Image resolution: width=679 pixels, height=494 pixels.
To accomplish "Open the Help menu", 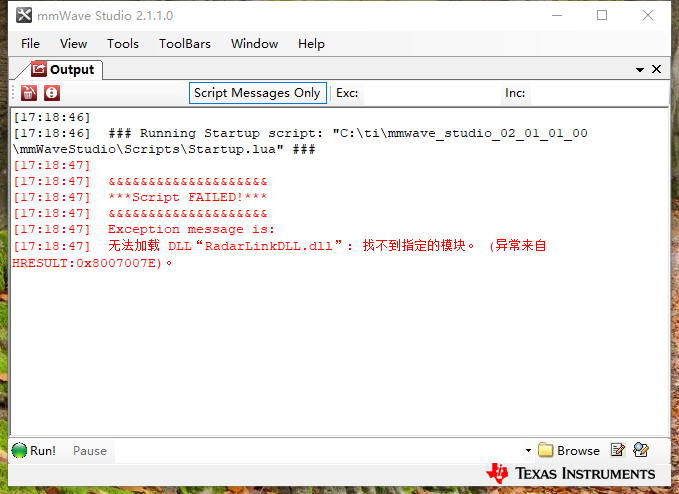I will click(x=311, y=44).
